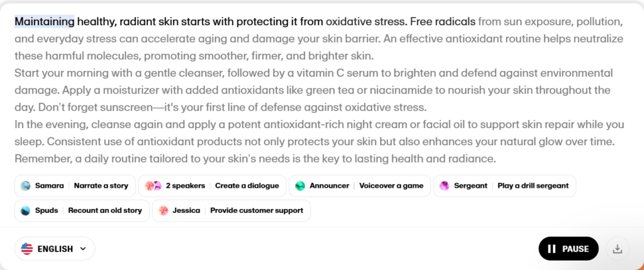Click the Sergeant purple avatar icon
Image resolution: width=644 pixels, height=270 pixels.
(444, 186)
